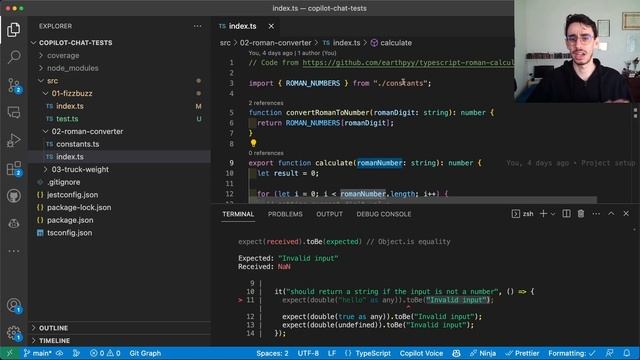Kill terminal with trash icon

tap(581, 213)
